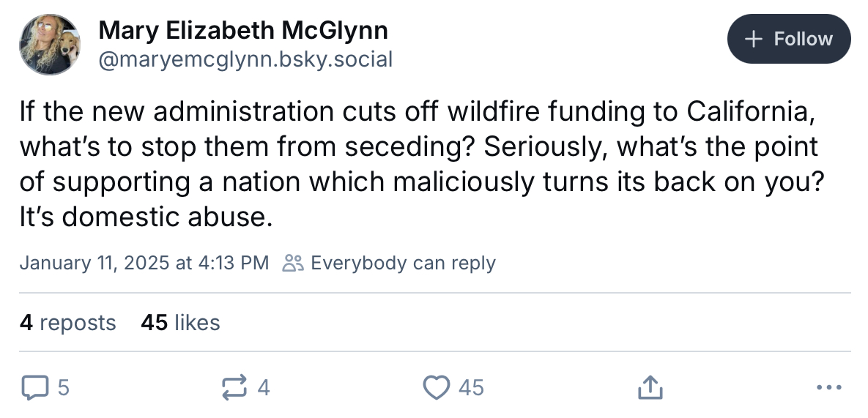Image resolution: width=868 pixels, height=418 pixels.
Task: Click the repost count number 4 below
Action: pos(264,387)
